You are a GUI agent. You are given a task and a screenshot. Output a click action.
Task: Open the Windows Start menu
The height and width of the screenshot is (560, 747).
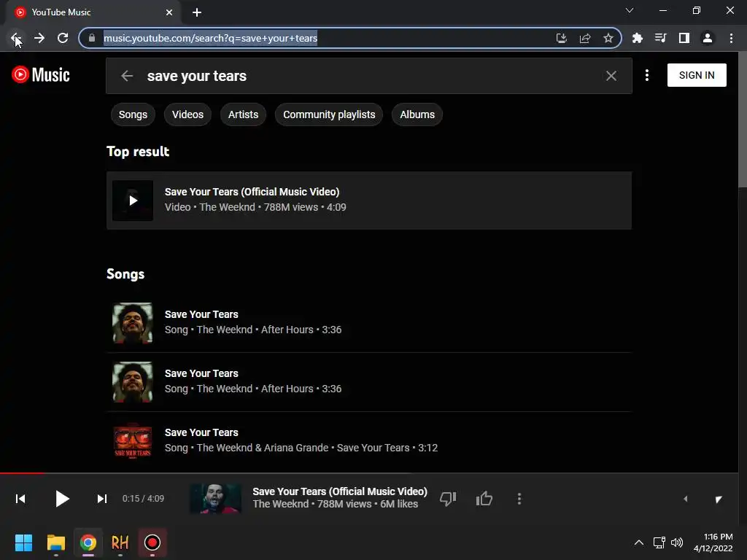point(24,542)
